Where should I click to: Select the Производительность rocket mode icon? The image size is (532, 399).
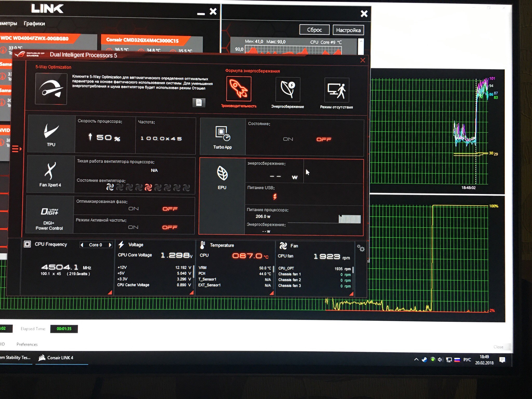point(239,89)
